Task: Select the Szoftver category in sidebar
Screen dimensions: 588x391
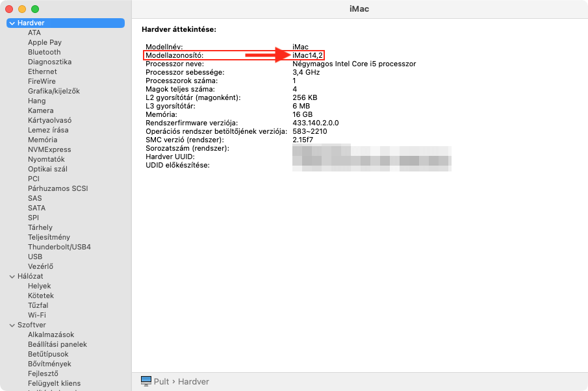Action: pyautogui.click(x=31, y=325)
